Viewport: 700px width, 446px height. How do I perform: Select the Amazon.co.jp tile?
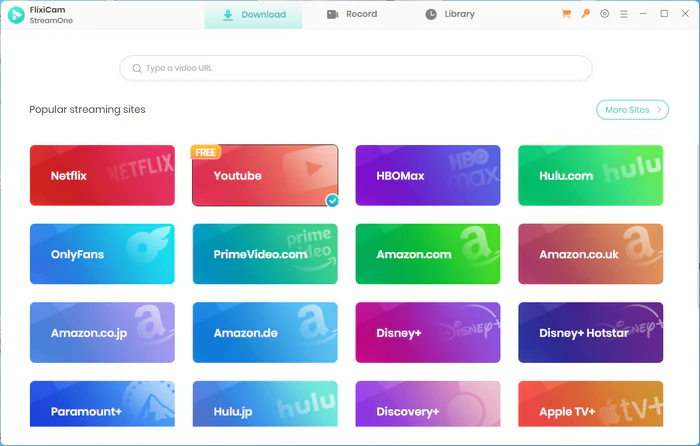tap(102, 332)
